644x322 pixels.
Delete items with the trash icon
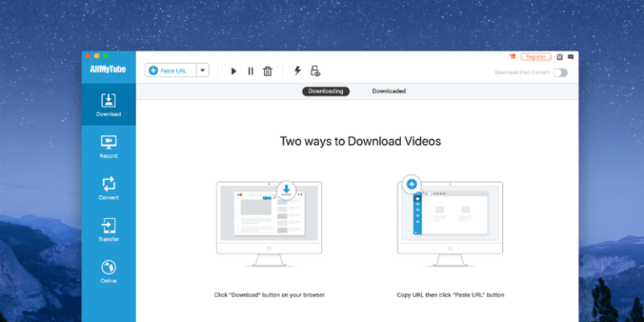pyautogui.click(x=267, y=71)
